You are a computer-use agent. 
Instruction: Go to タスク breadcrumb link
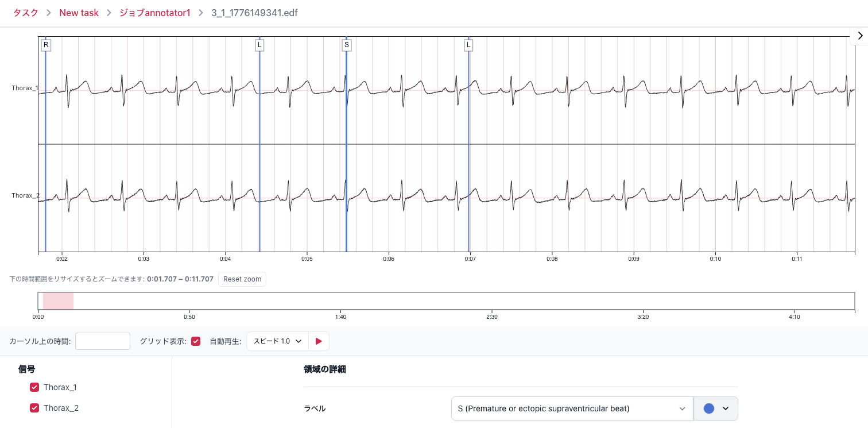pos(26,13)
